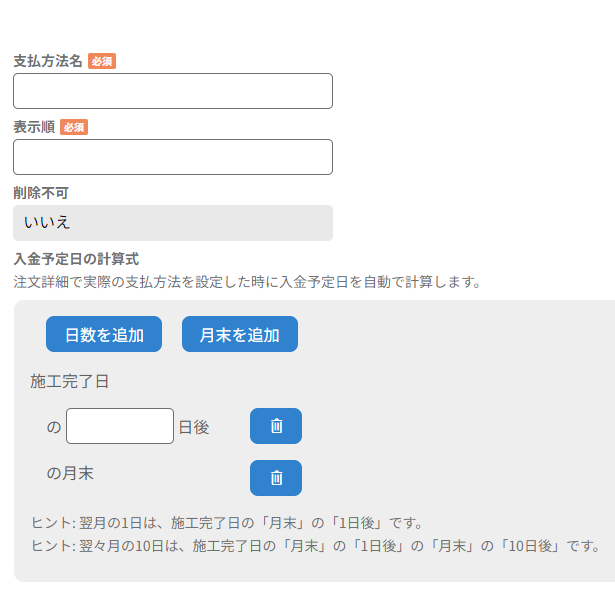The image size is (615, 594).
Task: Click the hint about 翌々月の10日
Action: pos(316,546)
